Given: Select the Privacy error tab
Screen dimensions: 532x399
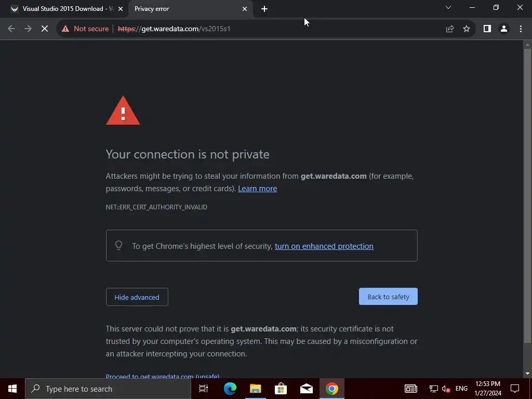Looking at the screenshot, I should (x=190, y=9).
